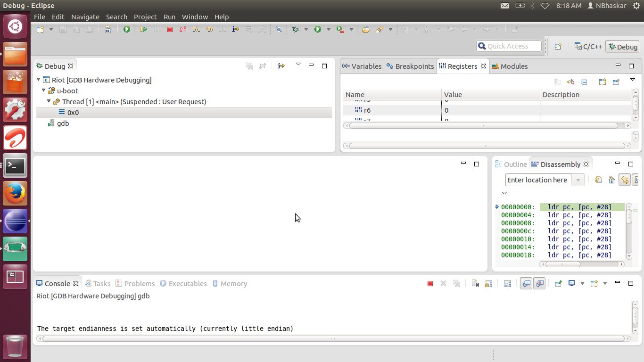
Task: Open the Help menu
Action: tap(222, 17)
